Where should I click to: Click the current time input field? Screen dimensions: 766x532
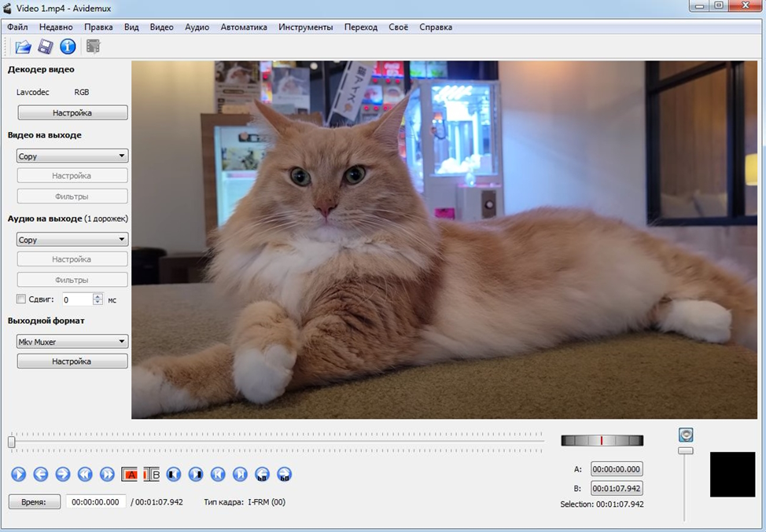[96, 502]
